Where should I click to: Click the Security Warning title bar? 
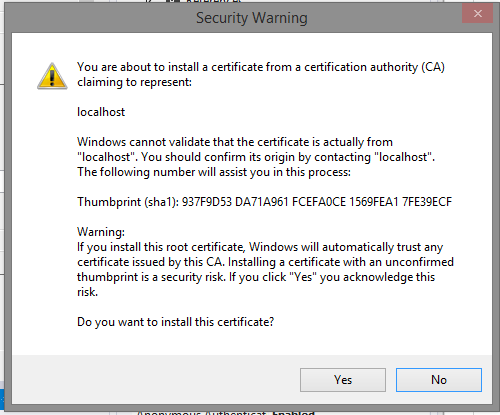click(252, 18)
